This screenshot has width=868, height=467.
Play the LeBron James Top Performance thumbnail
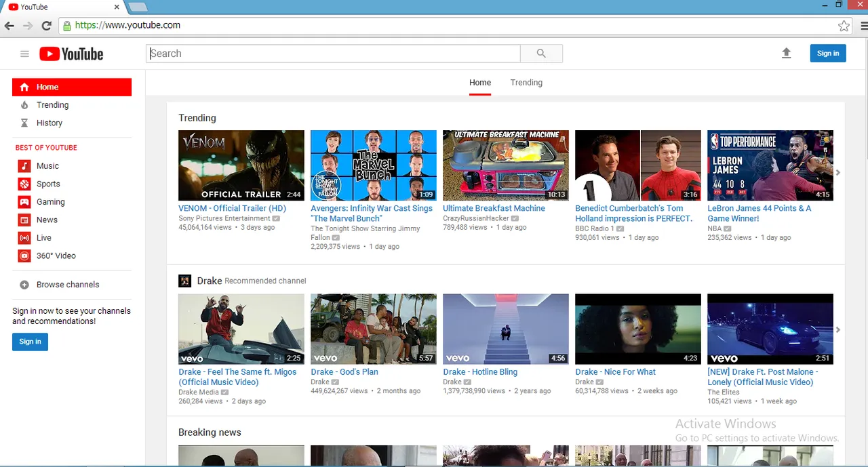[x=770, y=165]
